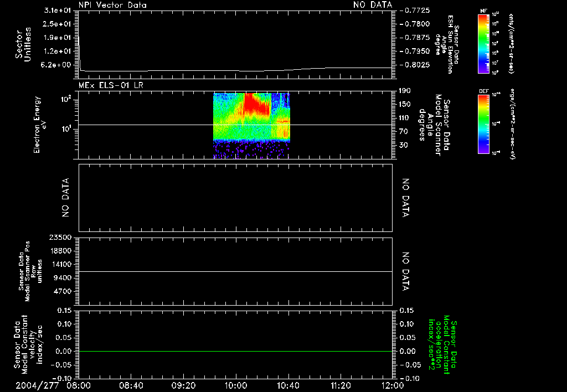Image resolution: width=567 pixels, height=392 pixels.
Task: Click the 3.1e+01 sector tick value
Action: tap(58, 10)
